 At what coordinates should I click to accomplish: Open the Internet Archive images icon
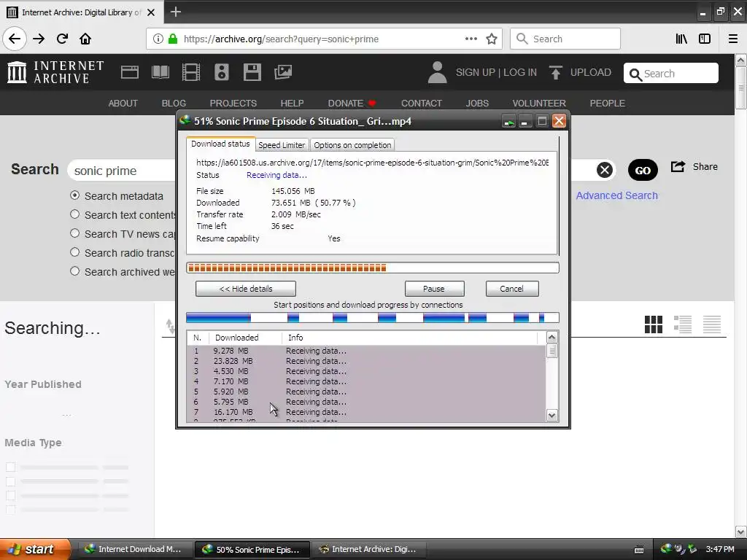pyautogui.click(x=283, y=72)
